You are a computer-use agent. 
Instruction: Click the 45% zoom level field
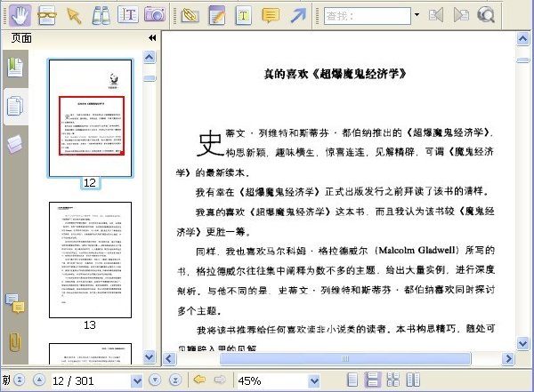(272, 380)
